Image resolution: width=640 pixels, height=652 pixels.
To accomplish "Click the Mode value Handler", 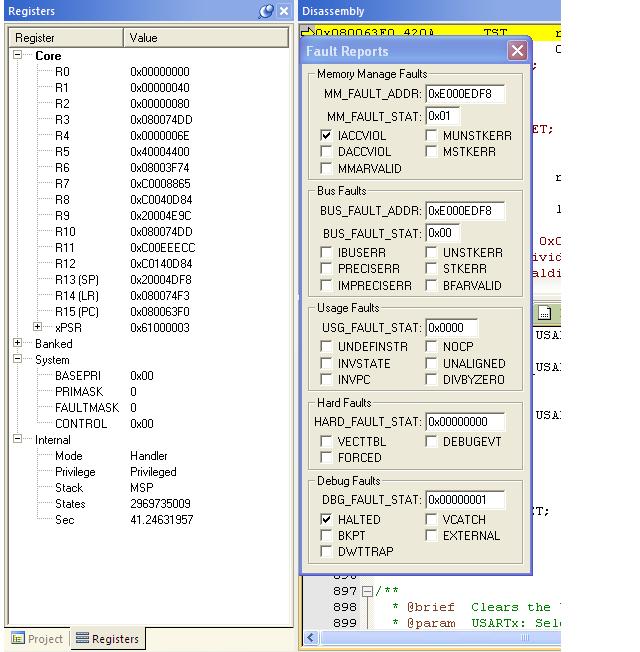I will (x=148, y=456).
